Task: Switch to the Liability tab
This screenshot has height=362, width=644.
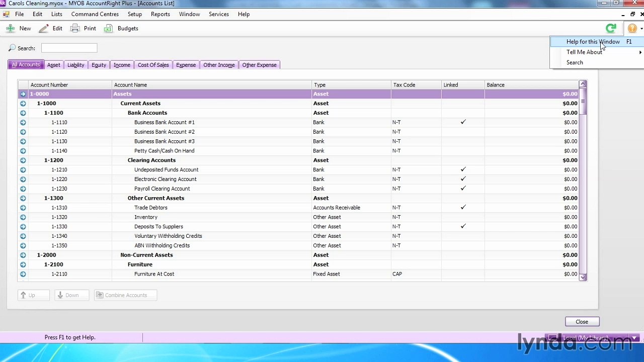Action: [76, 65]
